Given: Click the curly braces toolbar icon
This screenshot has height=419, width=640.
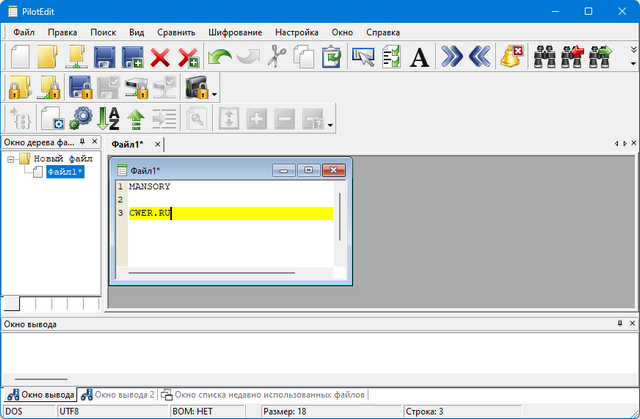Looking at the screenshot, I should point(20,119).
